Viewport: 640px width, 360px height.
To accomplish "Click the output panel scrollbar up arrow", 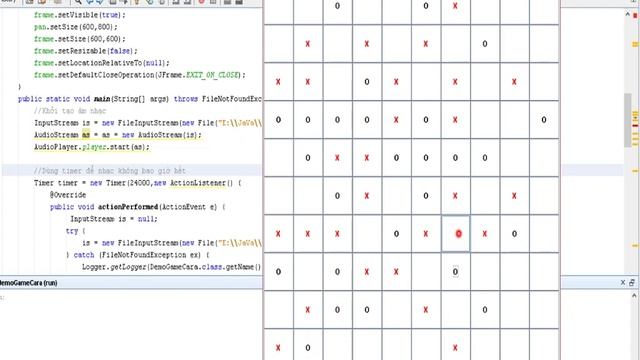I will [634, 295].
